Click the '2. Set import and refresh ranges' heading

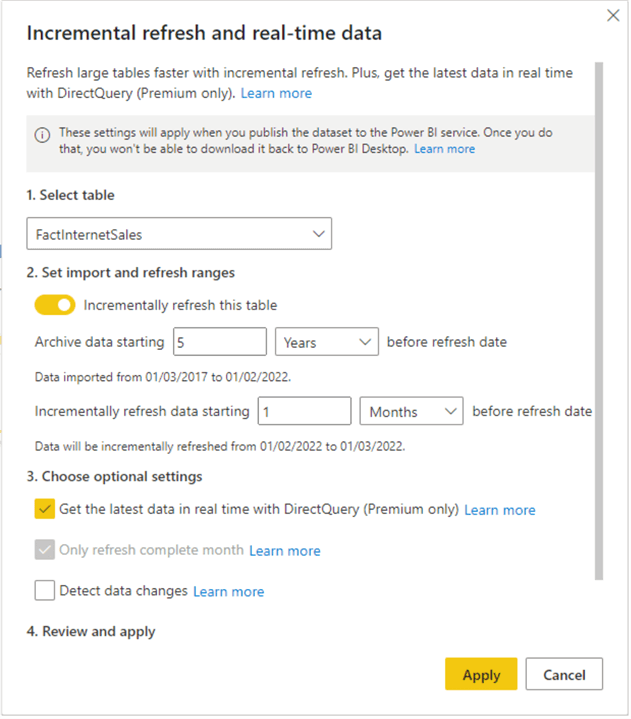tap(131, 272)
